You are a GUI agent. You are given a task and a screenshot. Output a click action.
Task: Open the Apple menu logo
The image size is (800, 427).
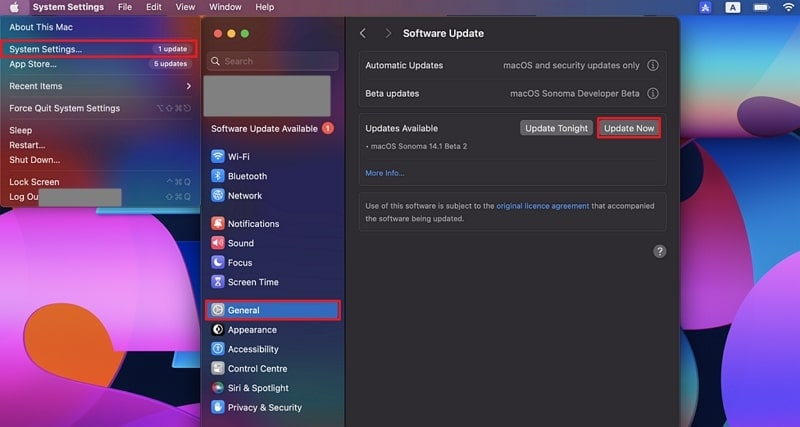tap(14, 7)
